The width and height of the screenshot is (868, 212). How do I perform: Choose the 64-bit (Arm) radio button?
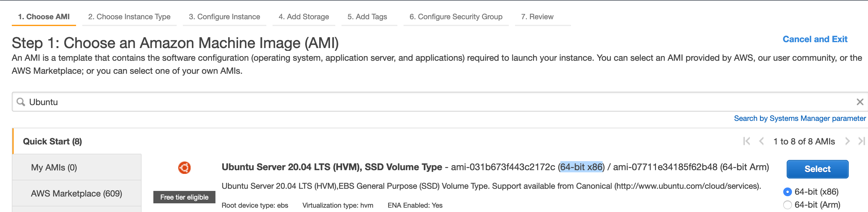[x=788, y=205]
